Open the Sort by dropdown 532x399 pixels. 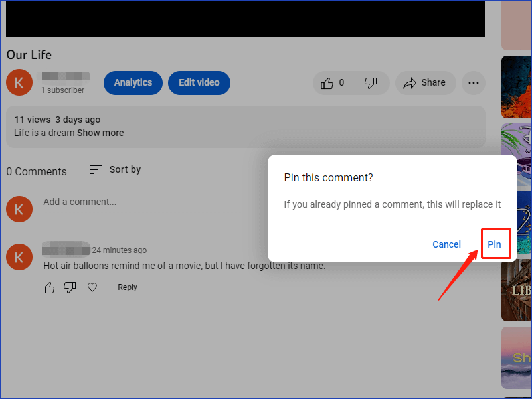pyautogui.click(x=124, y=169)
